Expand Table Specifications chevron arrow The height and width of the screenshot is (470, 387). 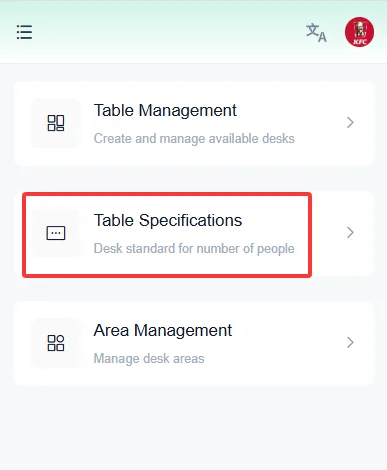coord(350,233)
